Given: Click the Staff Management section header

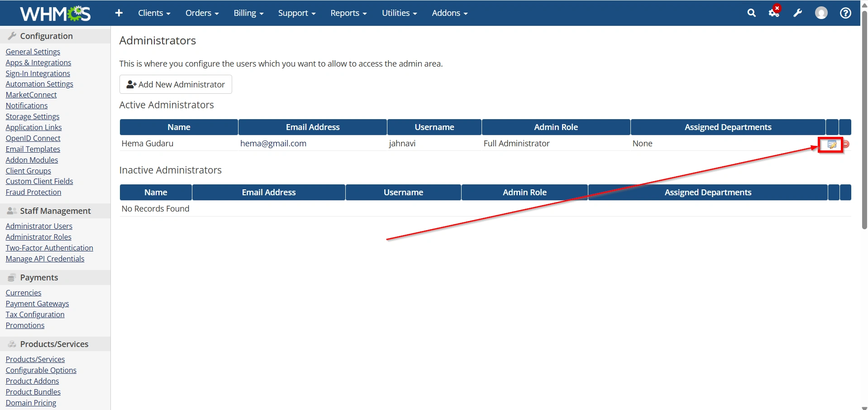Looking at the screenshot, I should [55, 211].
